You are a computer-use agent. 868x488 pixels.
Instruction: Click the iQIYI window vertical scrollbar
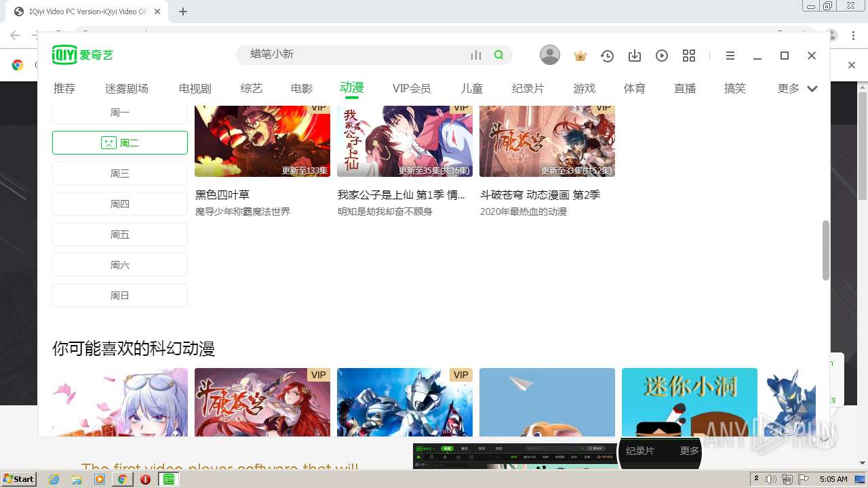[x=825, y=250]
